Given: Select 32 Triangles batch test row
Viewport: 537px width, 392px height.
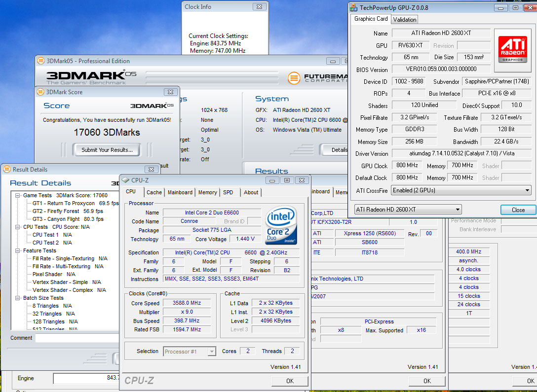Looking at the screenshot, I should (x=53, y=314).
